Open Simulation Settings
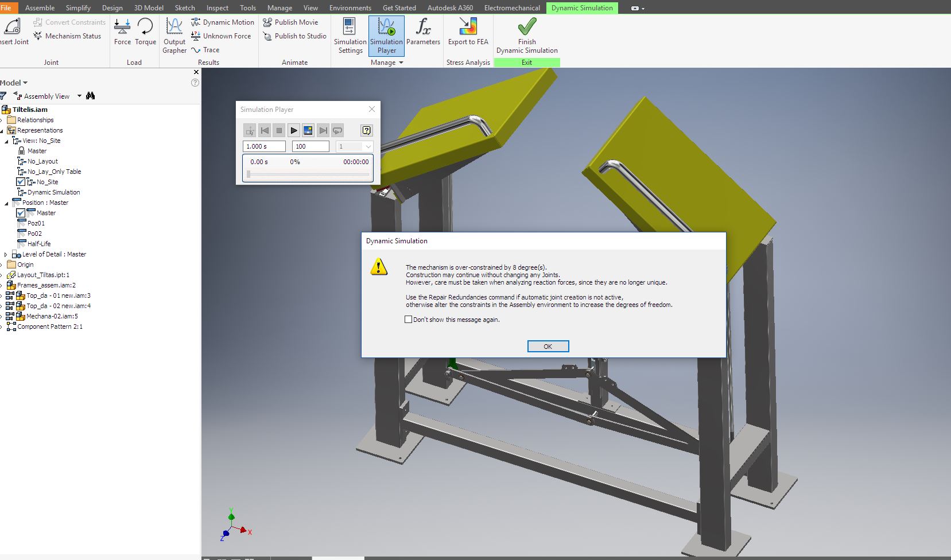 (350, 36)
